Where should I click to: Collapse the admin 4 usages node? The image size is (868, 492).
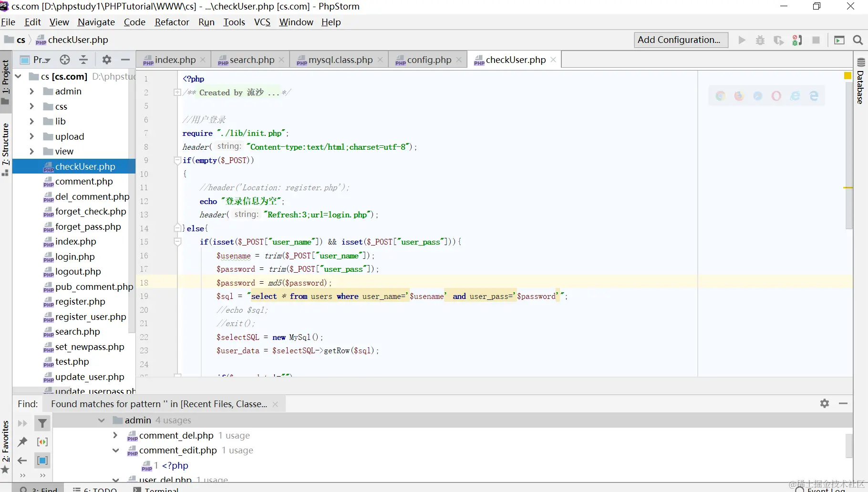pyautogui.click(x=101, y=420)
